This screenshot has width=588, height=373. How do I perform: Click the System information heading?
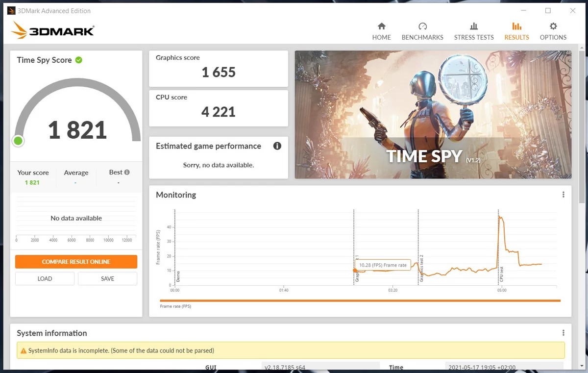(x=52, y=333)
